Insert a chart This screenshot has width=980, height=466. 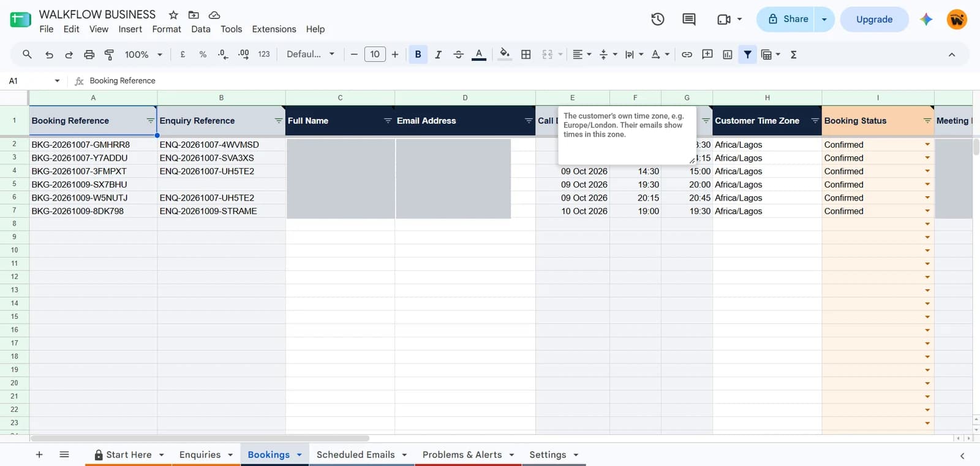coord(727,55)
